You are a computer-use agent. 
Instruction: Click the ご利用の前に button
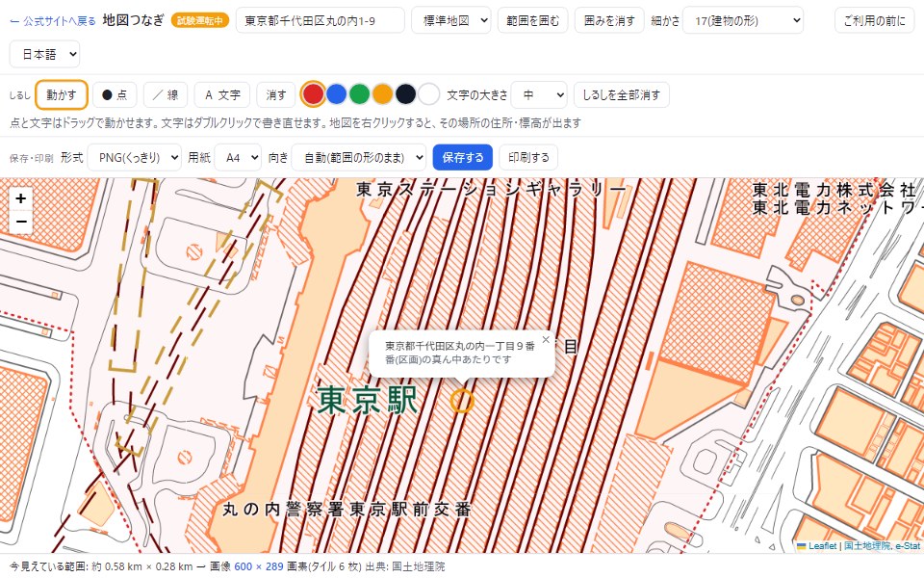pos(875,20)
